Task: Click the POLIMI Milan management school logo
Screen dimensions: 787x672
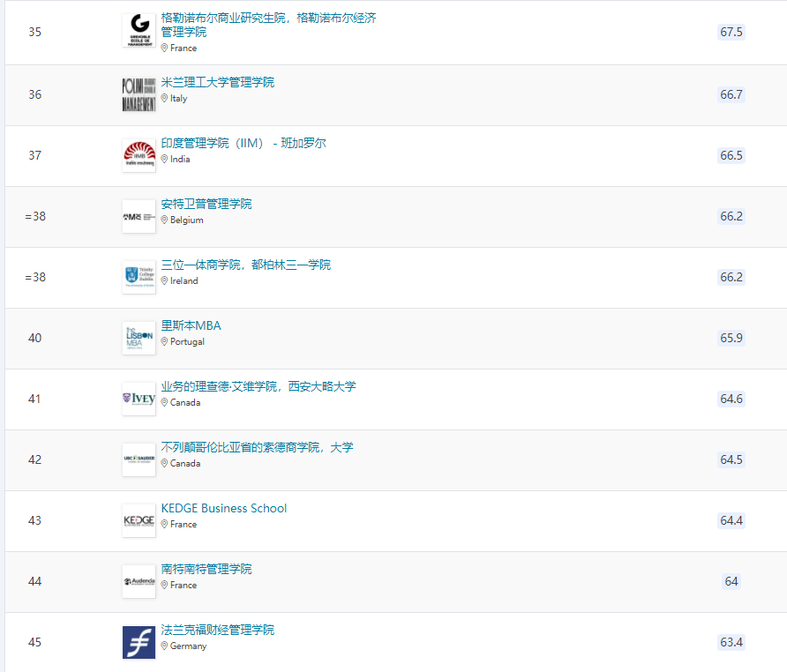Action: 139,93
